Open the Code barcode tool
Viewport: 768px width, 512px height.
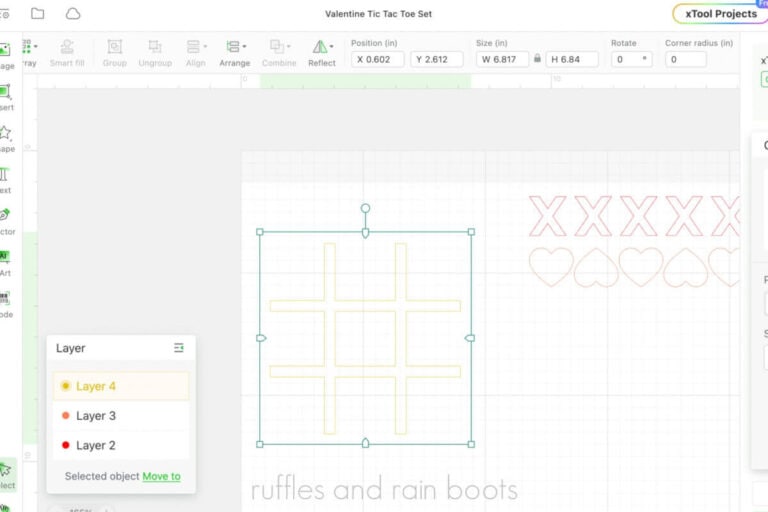pyautogui.click(x=5, y=304)
